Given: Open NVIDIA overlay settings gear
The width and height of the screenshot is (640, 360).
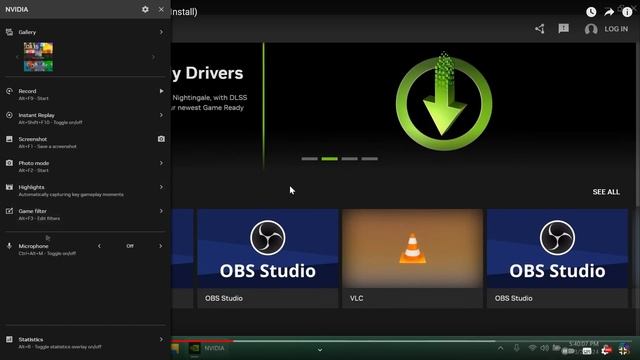Looking at the screenshot, I should [145, 9].
